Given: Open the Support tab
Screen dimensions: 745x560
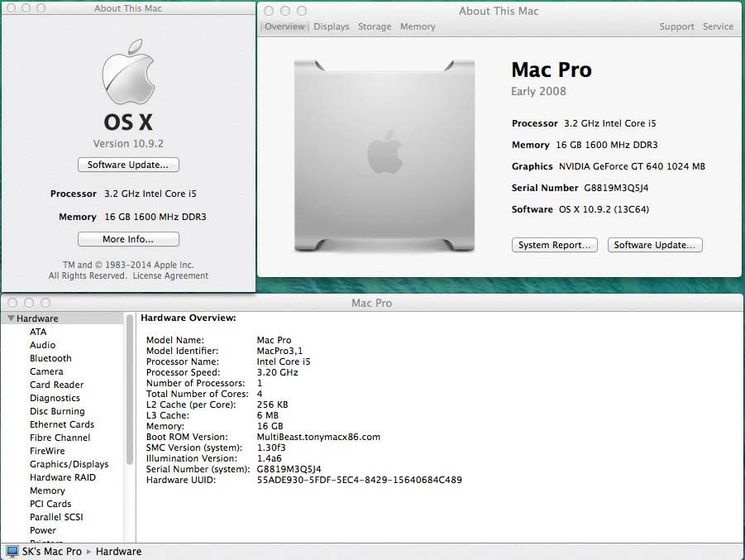Looking at the screenshot, I should click(676, 26).
